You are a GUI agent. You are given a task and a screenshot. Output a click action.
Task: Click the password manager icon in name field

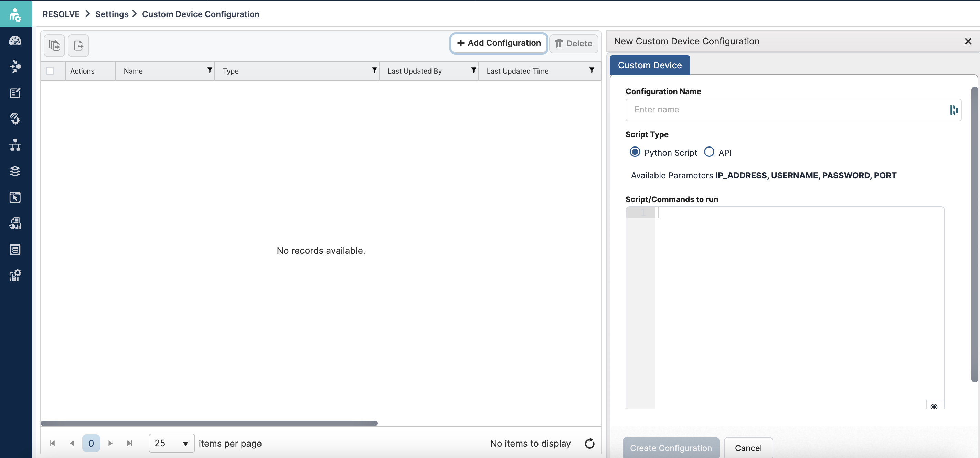click(954, 110)
